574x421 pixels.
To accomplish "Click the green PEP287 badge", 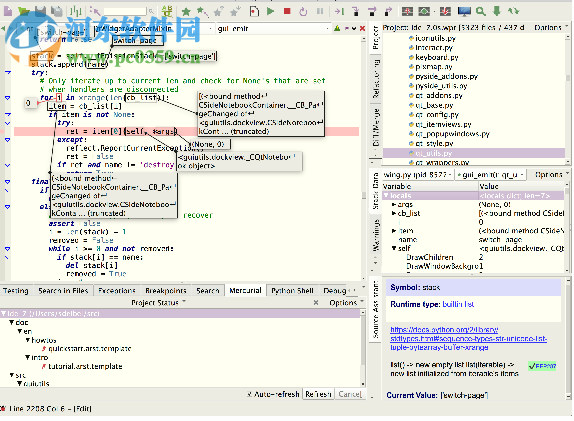I will click(542, 366).
